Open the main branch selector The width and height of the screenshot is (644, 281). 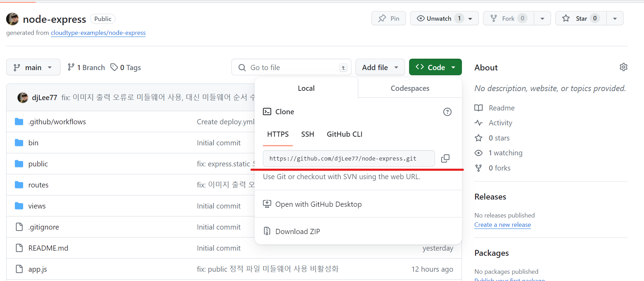(x=33, y=67)
